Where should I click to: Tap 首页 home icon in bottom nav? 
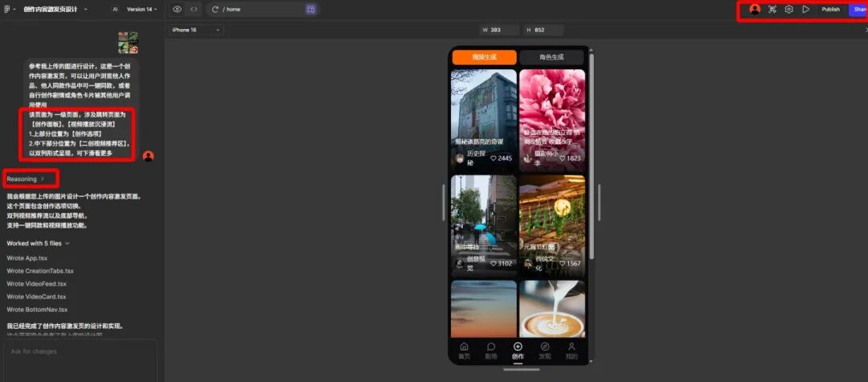pos(464,347)
